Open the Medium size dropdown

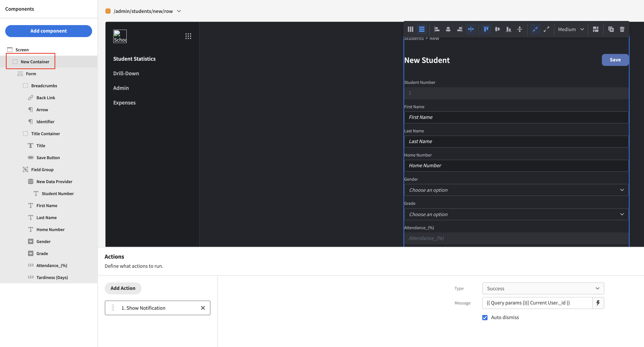point(571,29)
